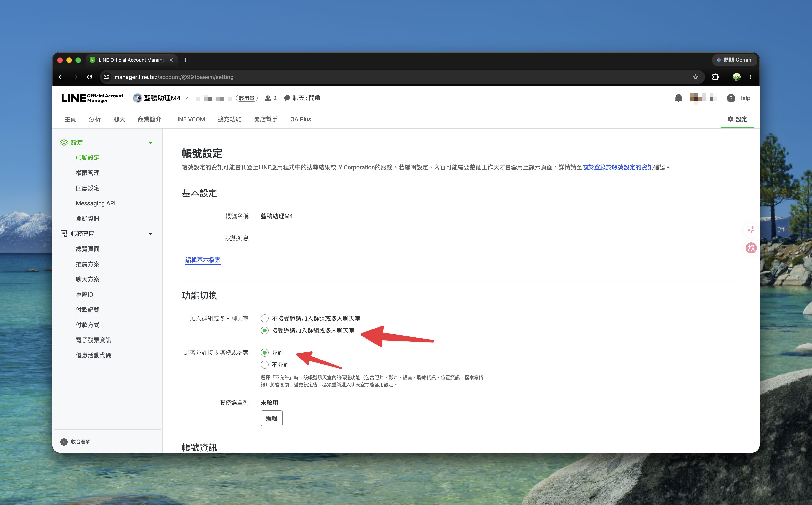Screen dimensions: 812x505
Task: Select 接受邀請加入群組或多人聊天室 radio
Action: [x=265, y=331]
